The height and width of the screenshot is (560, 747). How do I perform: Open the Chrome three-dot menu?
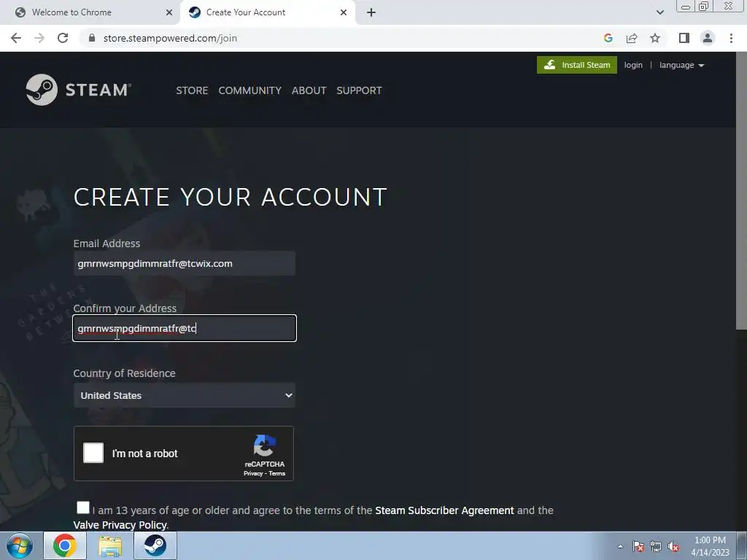tap(731, 38)
